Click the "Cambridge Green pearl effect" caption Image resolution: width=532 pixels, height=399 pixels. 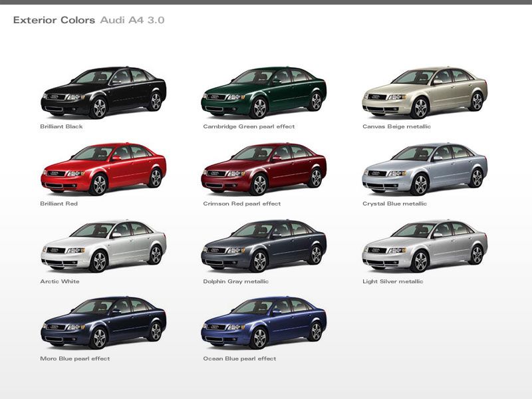[x=249, y=126]
